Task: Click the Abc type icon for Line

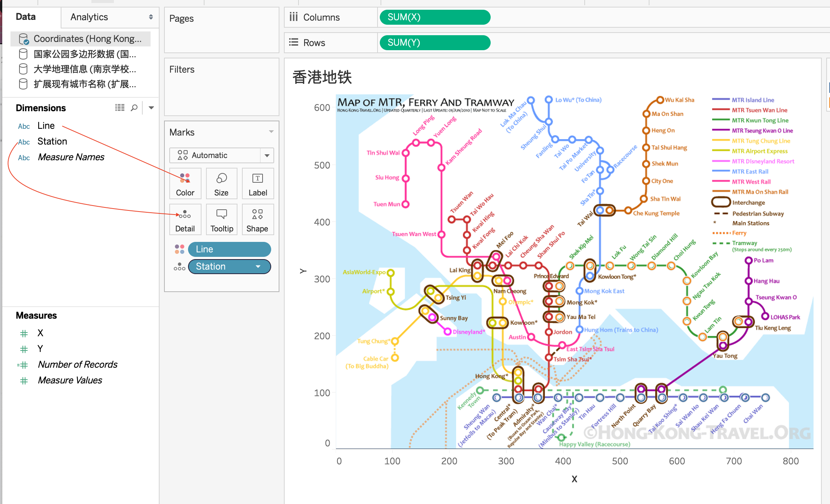Action: coord(24,126)
